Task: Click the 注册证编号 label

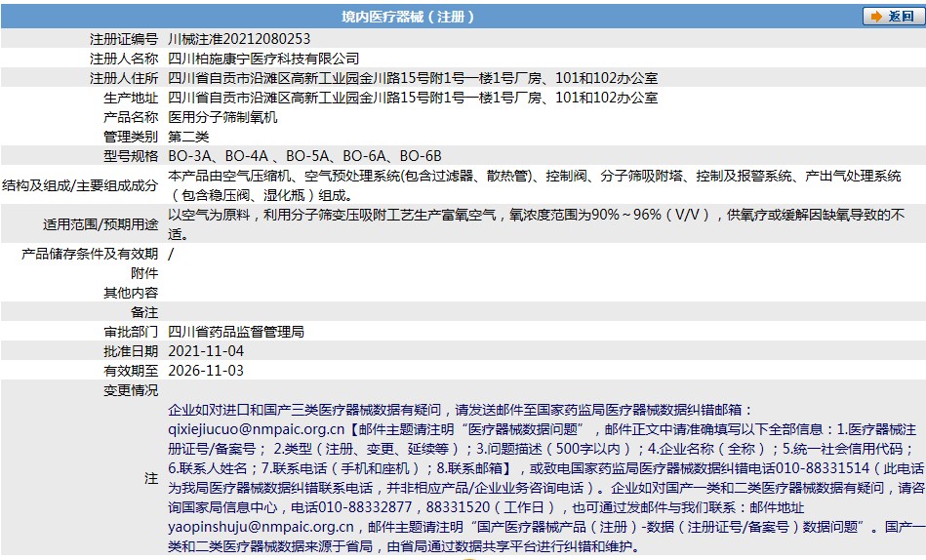Action: pos(124,39)
